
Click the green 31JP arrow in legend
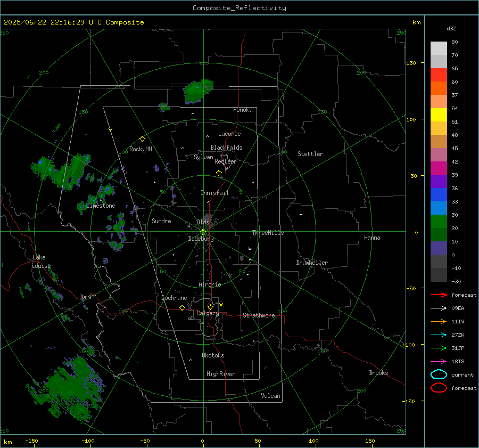coord(439,348)
